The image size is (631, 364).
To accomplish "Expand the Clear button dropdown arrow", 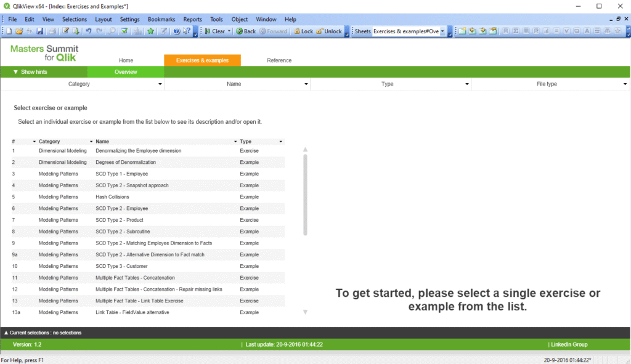I will [228, 31].
